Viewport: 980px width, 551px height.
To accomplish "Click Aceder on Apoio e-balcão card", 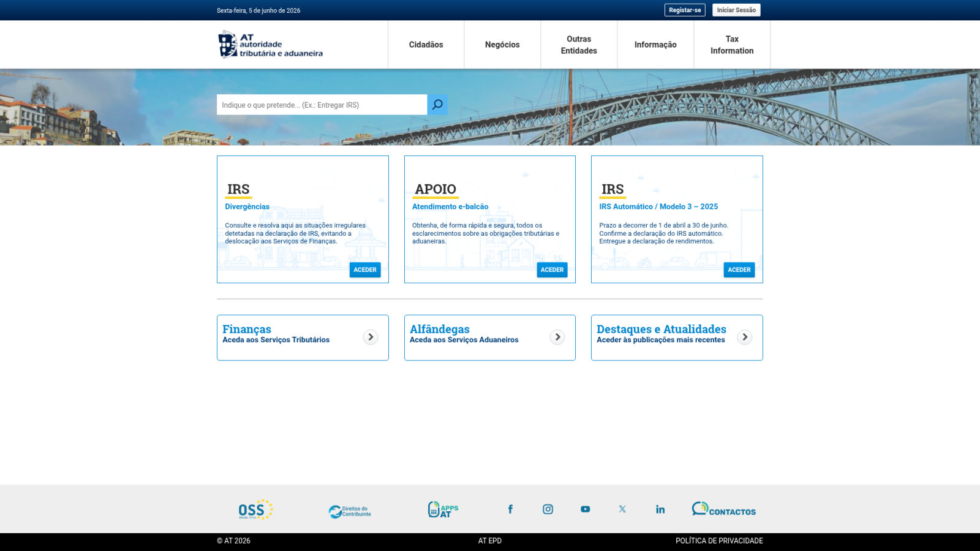I will [x=552, y=270].
